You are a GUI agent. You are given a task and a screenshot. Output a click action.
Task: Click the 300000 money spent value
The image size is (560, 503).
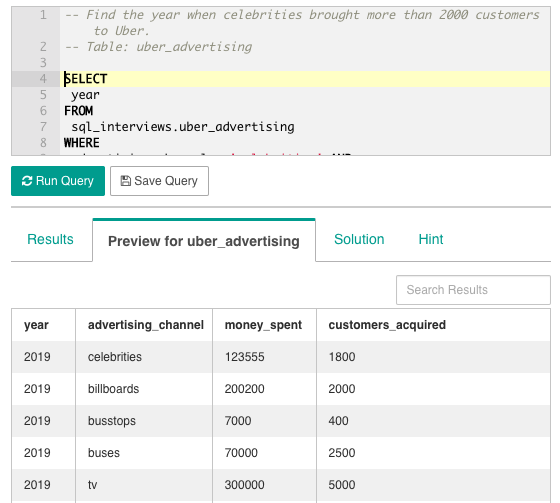pyautogui.click(x=245, y=485)
